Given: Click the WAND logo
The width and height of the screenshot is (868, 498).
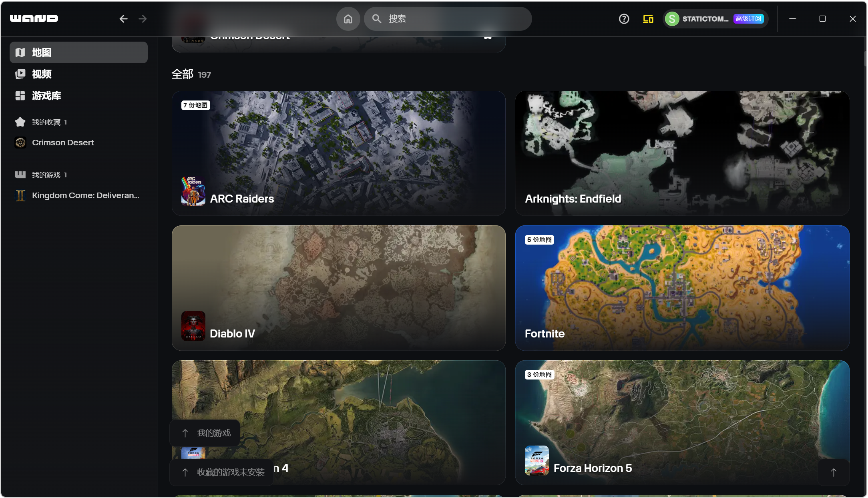Looking at the screenshot, I should (34, 18).
